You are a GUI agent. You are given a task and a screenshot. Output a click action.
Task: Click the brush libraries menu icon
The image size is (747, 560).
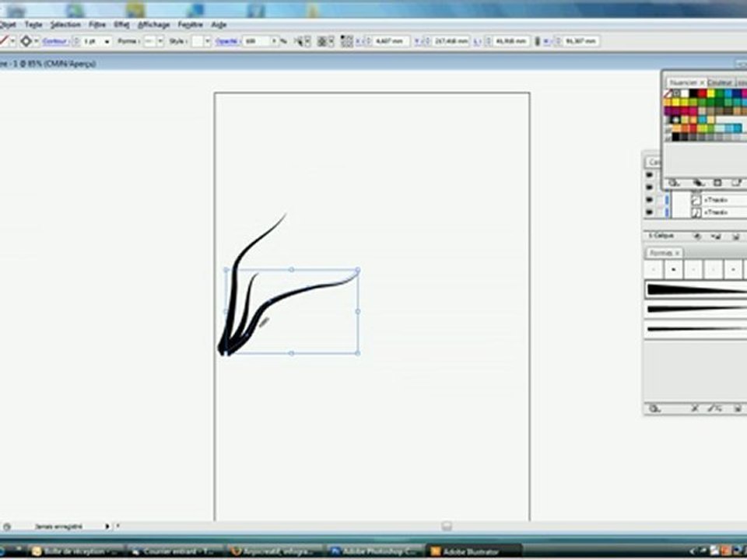655,408
